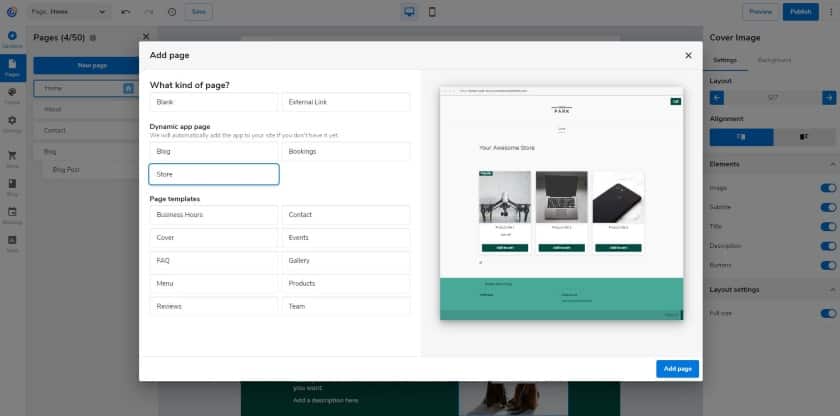Open the Settings gear in sidebar
This screenshot has width=840, height=416.
(12, 124)
